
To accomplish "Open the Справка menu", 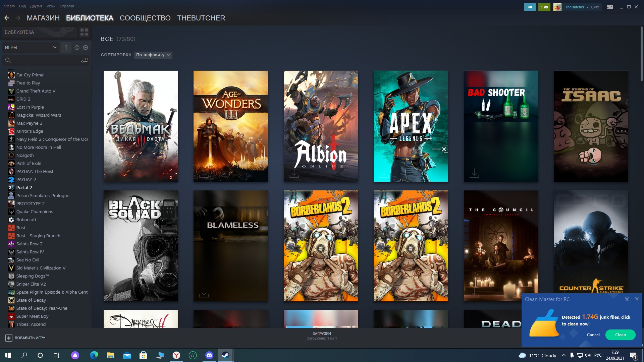I will tap(67, 6).
